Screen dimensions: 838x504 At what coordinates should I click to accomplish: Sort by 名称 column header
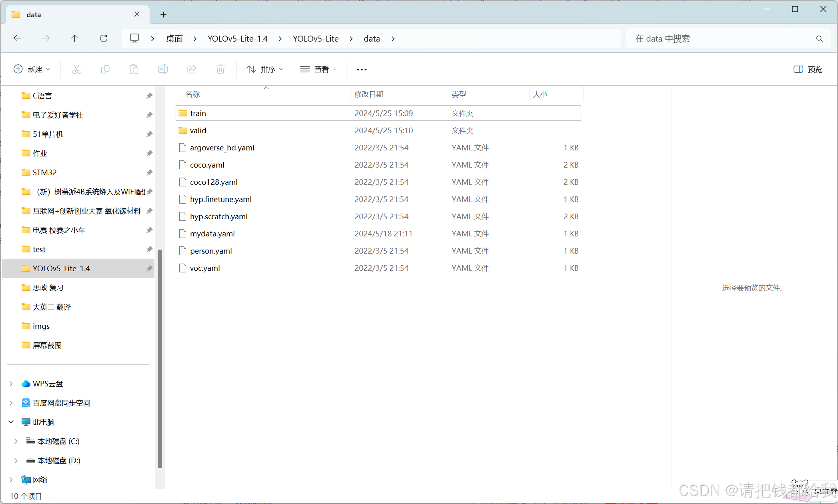(x=192, y=94)
